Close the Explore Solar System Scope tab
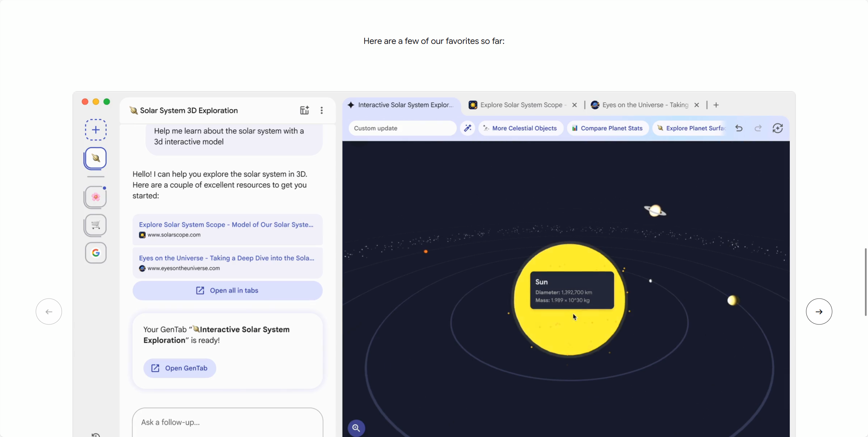 [575, 105]
